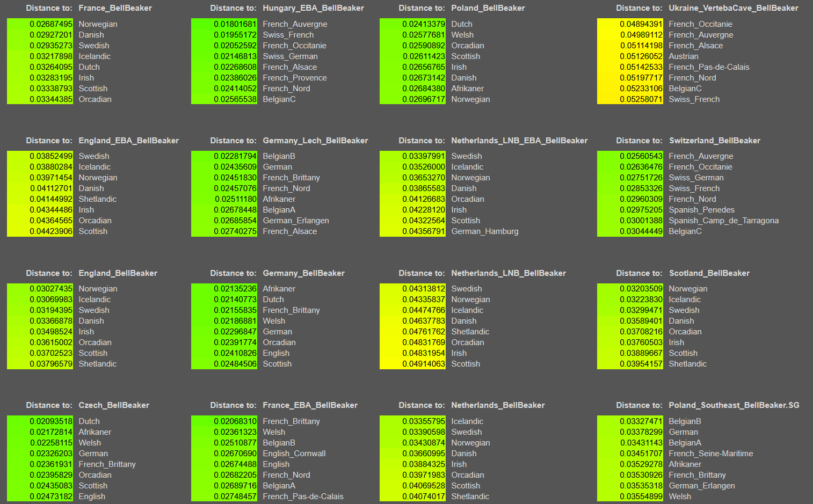Click the Netherlands_LNB_BellBeaker heading
The image size is (813, 504).
[509, 273]
